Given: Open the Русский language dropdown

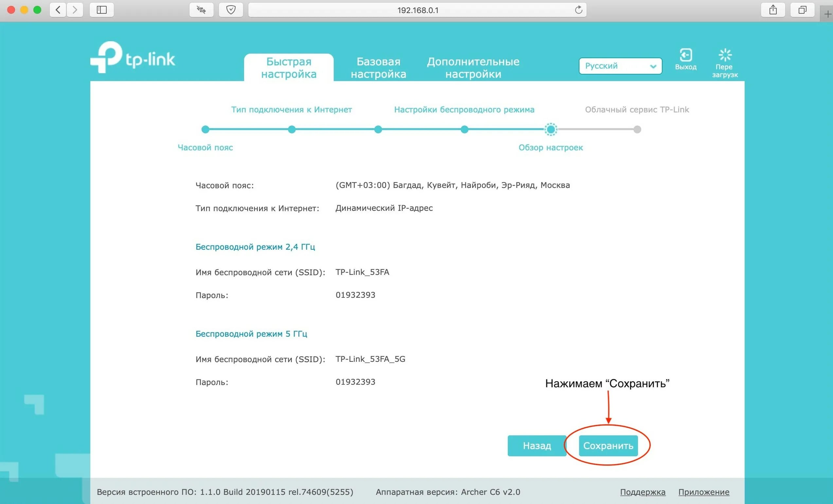Looking at the screenshot, I should click(620, 66).
